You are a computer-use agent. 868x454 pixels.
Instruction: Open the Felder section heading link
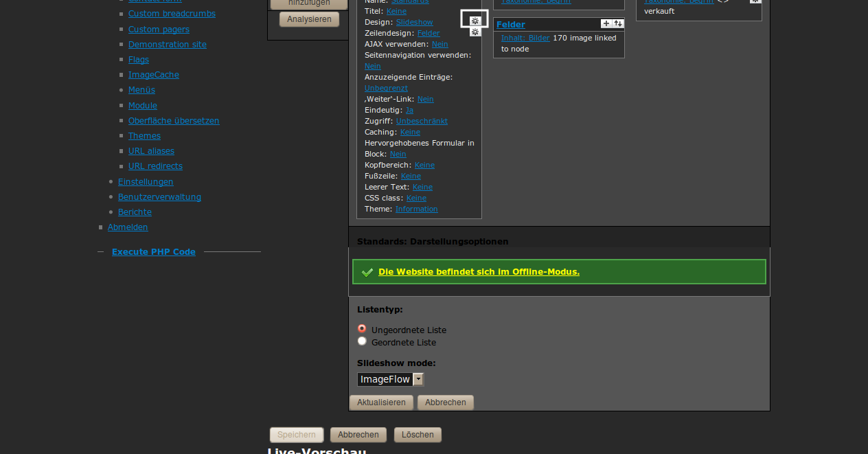click(x=510, y=25)
